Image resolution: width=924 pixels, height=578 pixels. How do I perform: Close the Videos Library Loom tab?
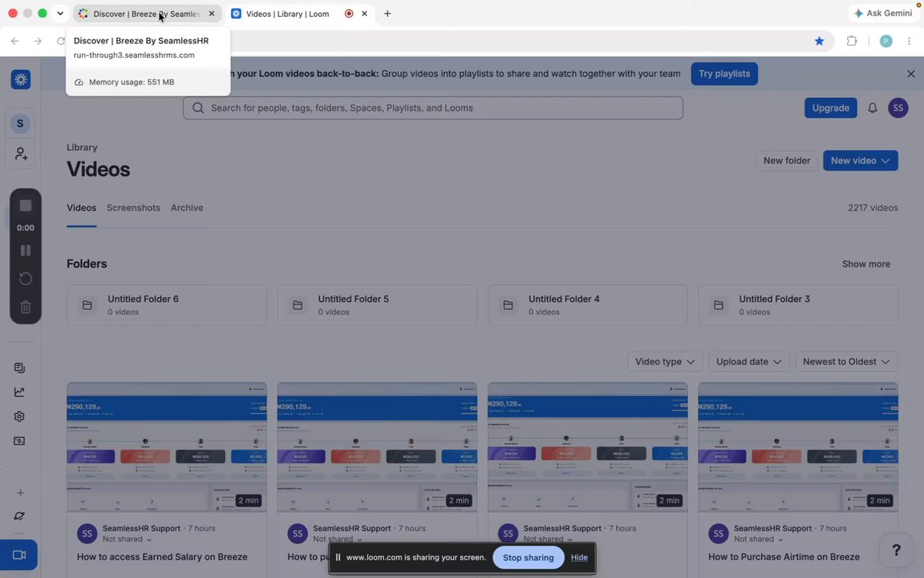point(364,14)
